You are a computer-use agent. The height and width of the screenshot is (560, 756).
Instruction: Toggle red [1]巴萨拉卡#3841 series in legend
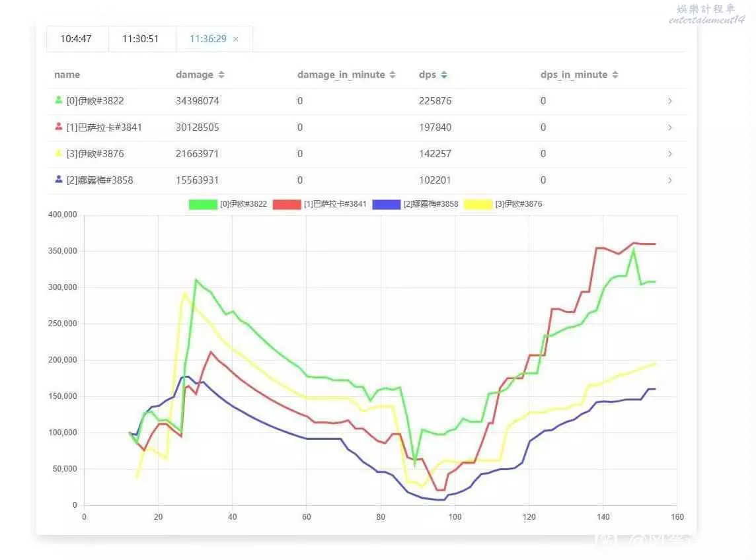tap(287, 204)
